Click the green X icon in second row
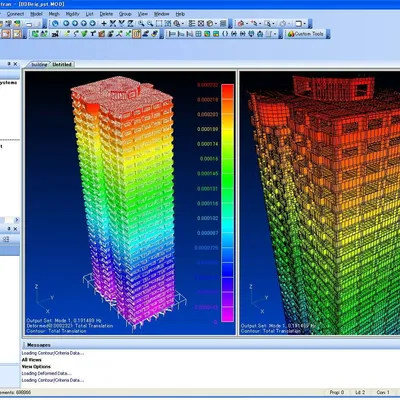The height and width of the screenshot is (400, 400). [x=128, y=34]
